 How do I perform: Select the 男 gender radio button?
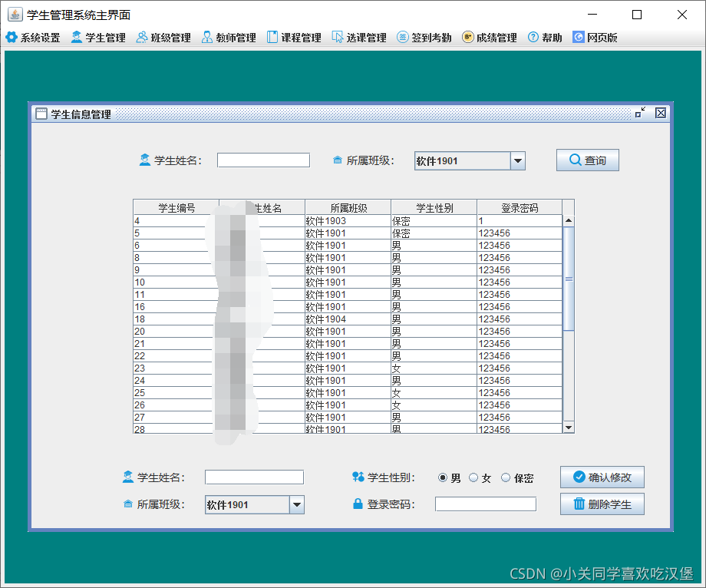pos(444,477)
